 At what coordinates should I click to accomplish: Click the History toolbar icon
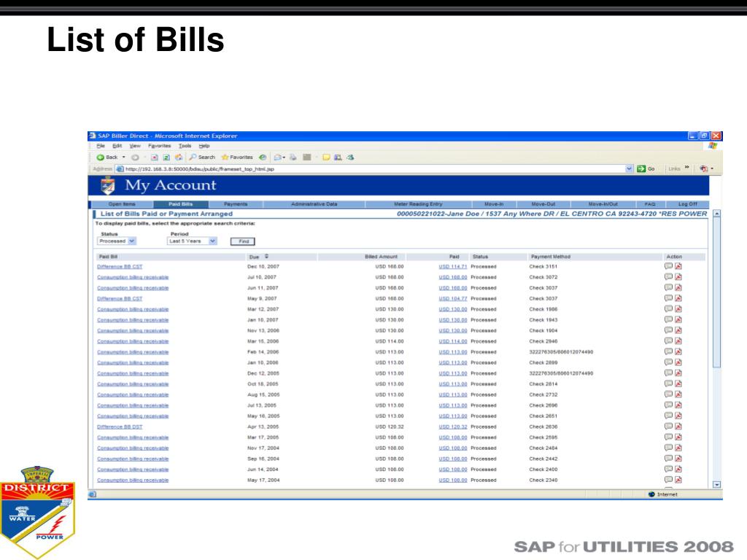click(263, 157)
